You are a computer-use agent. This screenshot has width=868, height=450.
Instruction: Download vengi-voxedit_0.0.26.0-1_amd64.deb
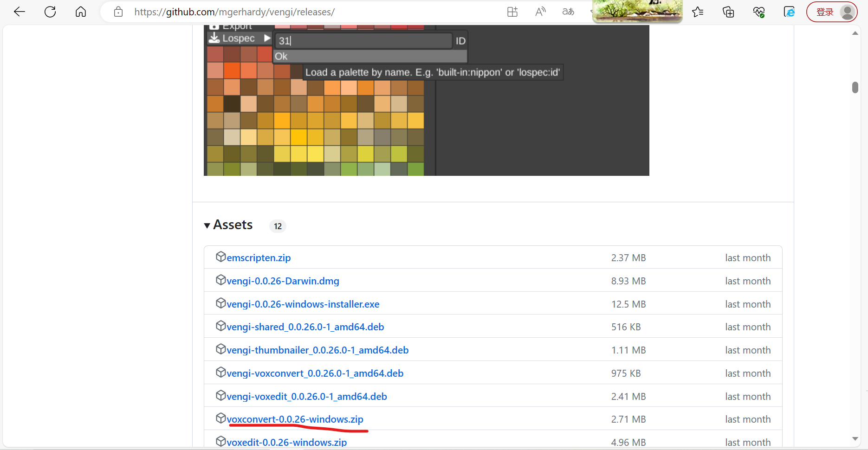tap(307, 397)
